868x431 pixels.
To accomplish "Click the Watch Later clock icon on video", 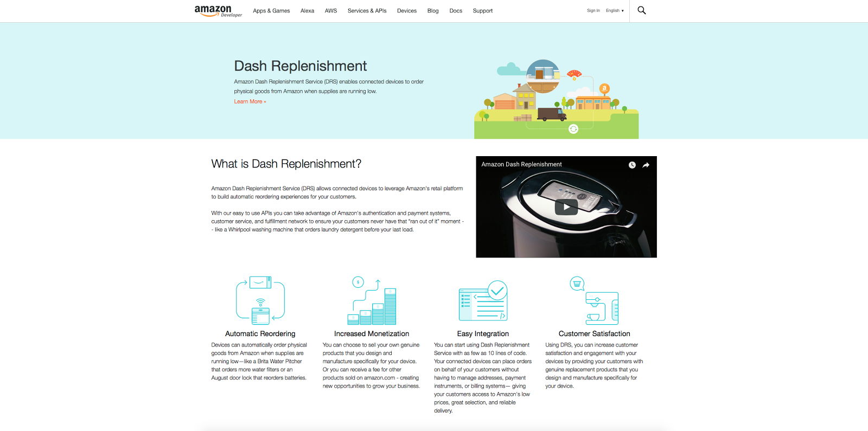I will point(632,165).
